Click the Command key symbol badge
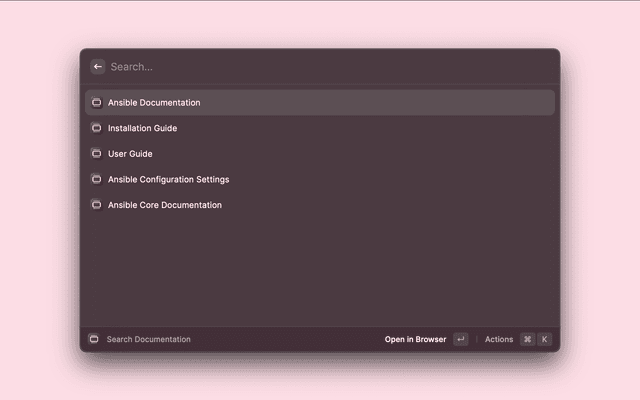Viewport: 640px width, 400px height. (527, 339)
